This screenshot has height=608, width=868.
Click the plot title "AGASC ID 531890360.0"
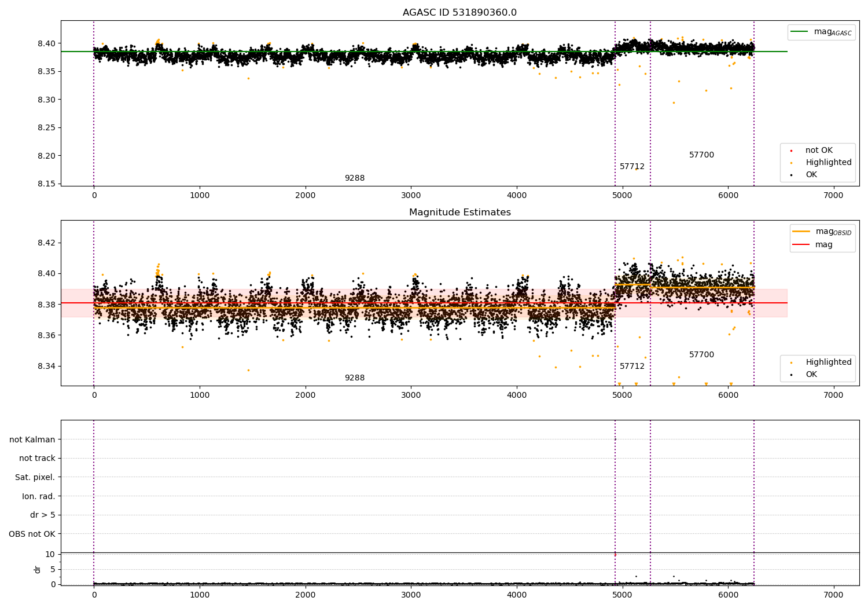459,13
